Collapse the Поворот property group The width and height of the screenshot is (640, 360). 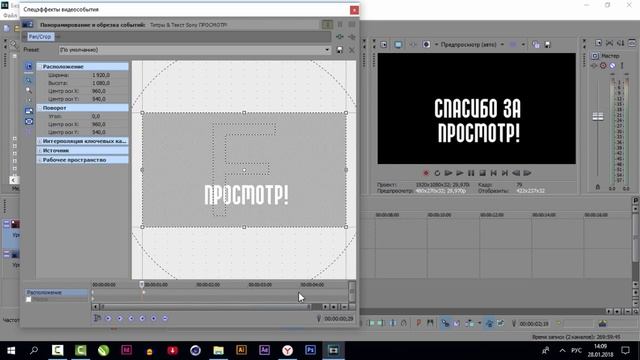40,108
